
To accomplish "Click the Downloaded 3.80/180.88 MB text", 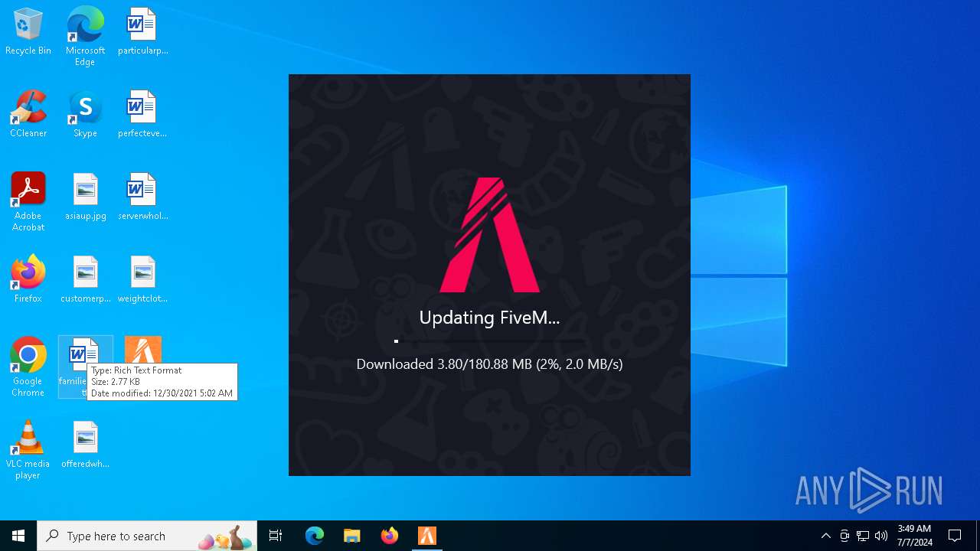I will [489, 364].
